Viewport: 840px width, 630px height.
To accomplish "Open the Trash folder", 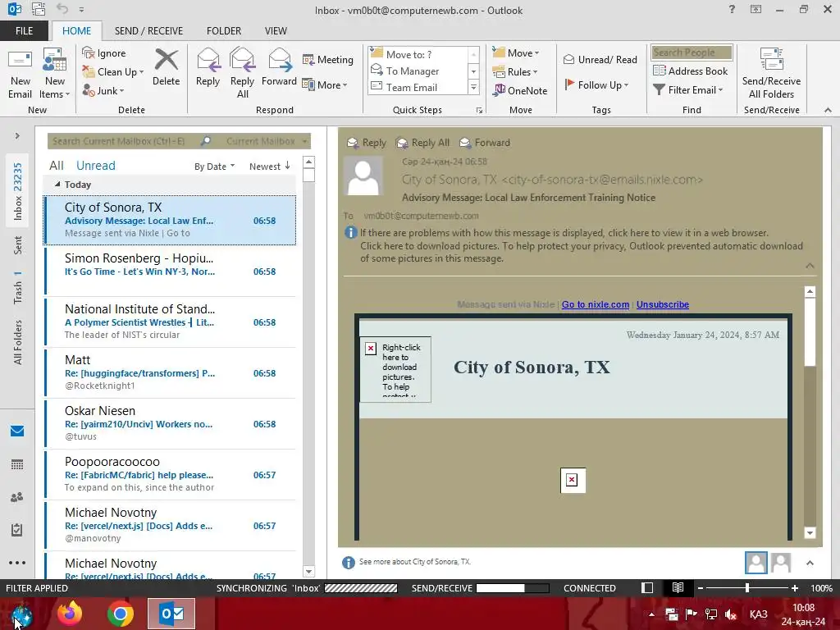I will coord(18,288).
